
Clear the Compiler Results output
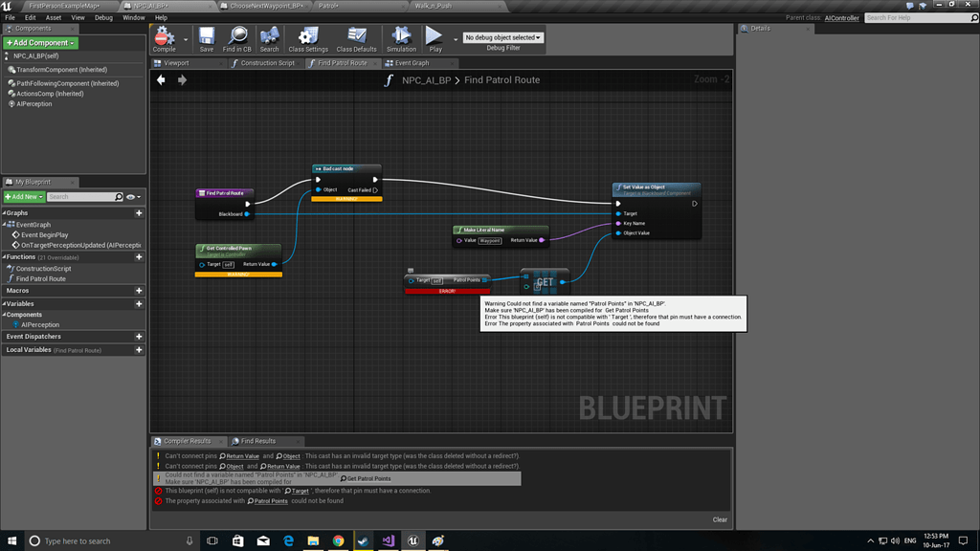720,518
